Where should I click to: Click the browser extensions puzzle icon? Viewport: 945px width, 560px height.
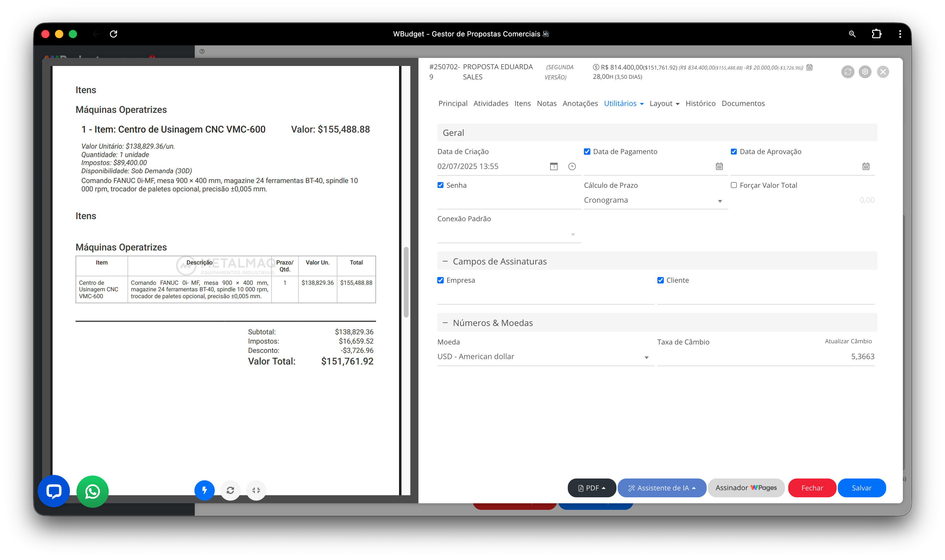click(876, 34)
